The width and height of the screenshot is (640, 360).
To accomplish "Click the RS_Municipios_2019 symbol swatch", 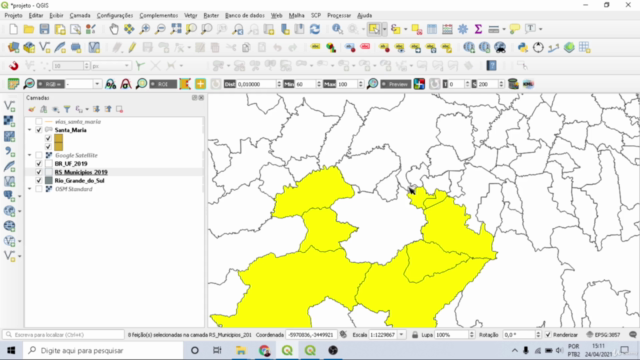I will (49, 172).
